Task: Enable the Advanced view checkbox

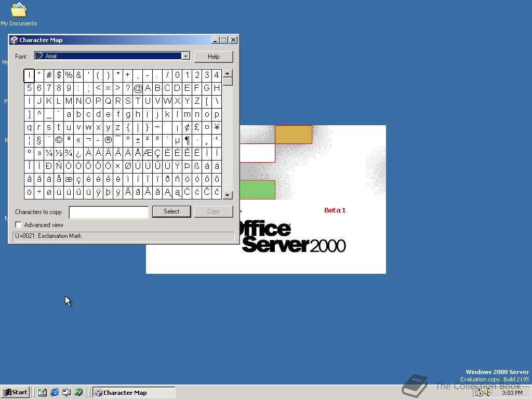Action: coord(18,224)
